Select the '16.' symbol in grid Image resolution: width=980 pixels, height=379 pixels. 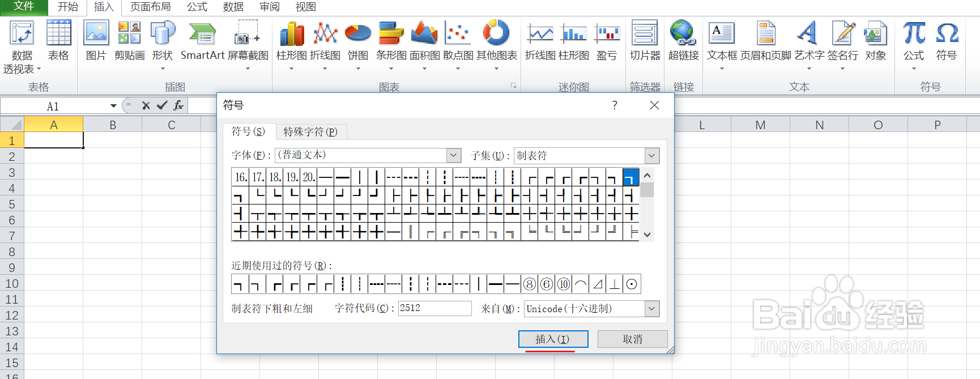241,177
